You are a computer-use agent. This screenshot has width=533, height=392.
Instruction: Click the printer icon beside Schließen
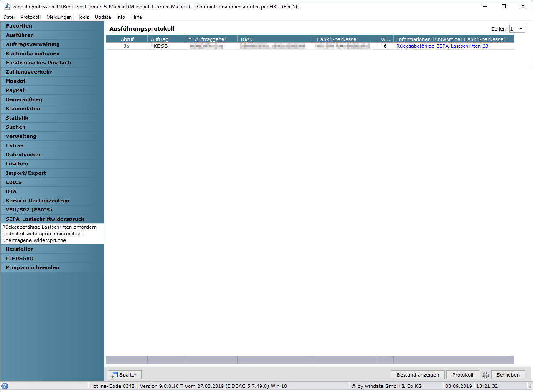pyautogui.click(x=485, y=375)
